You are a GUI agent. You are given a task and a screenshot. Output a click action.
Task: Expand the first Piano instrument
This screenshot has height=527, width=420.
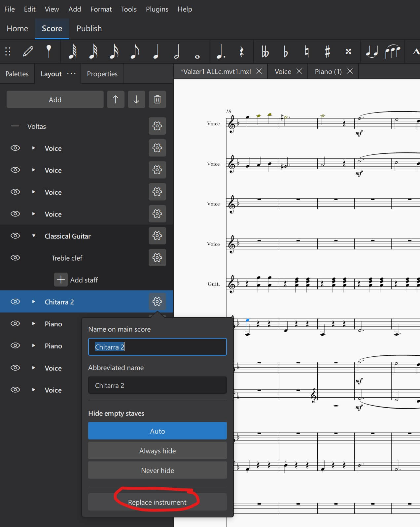(34, 324)
